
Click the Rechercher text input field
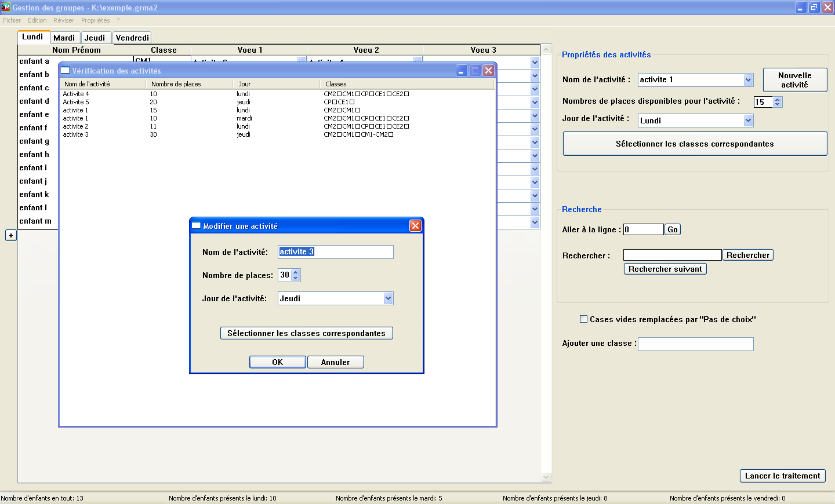pyautogui.click(x=672, y=255)
